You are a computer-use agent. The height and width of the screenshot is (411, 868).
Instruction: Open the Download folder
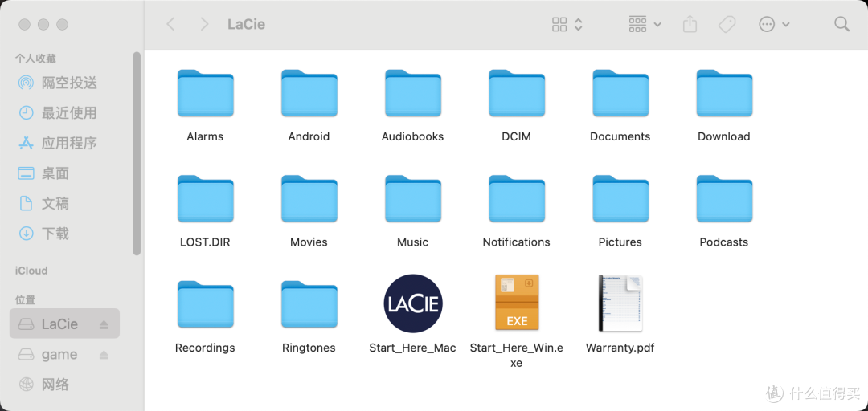(724, 93)
